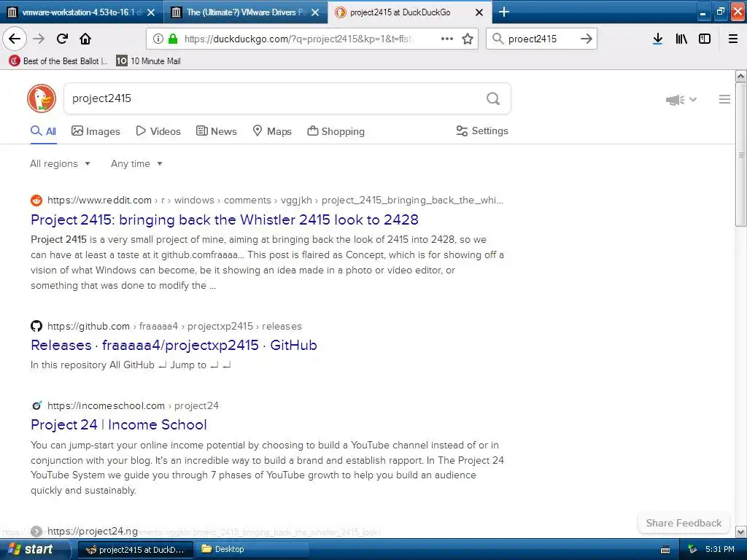Show site information icon in address bar
Viewport: 747px width, 560px height.
point(158,39)
